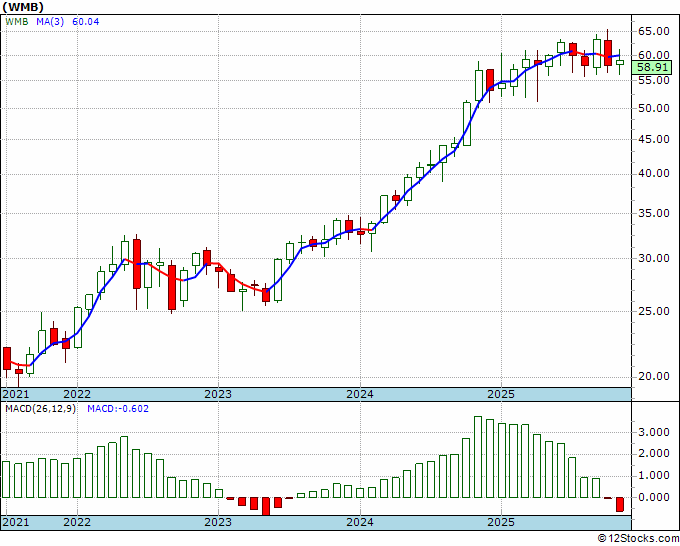Image resolution: width=680 pixels, height=546 pixels.
Task: Click 2025 on the price chart timeline
Action: point(501,394)
